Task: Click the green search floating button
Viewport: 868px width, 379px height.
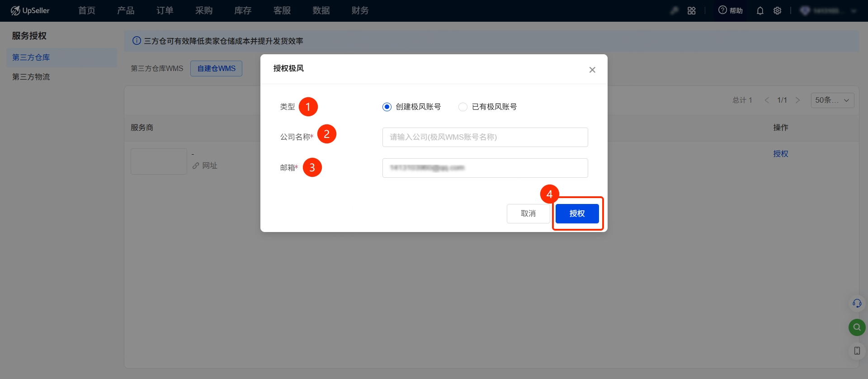Action: (857, 327)
